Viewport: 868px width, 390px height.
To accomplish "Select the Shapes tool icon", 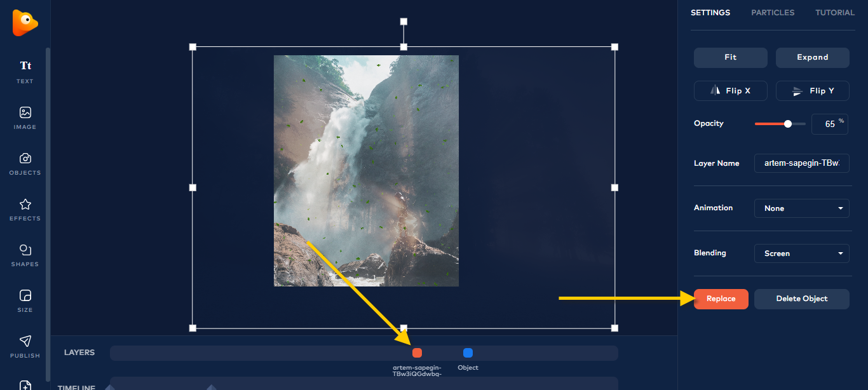I will 25,250.
